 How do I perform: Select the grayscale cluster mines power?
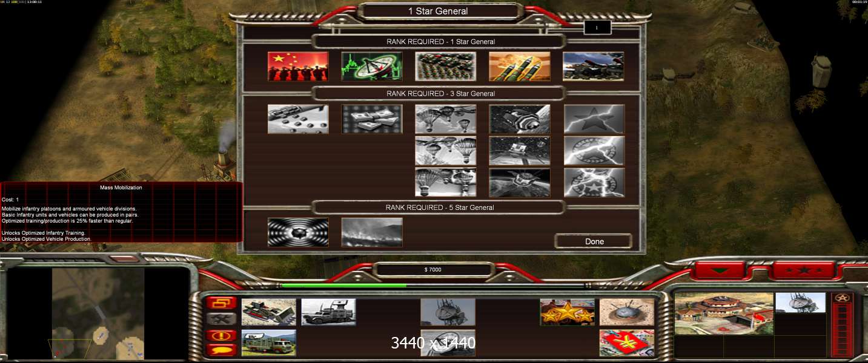pos(298,119)
